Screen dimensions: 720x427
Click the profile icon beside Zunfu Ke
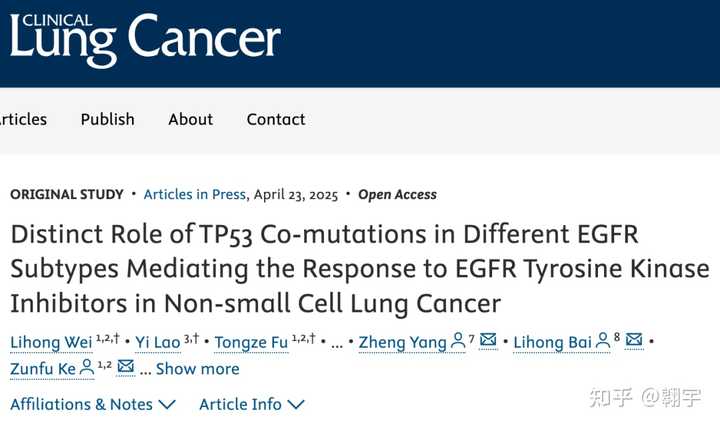coord(88,368)
